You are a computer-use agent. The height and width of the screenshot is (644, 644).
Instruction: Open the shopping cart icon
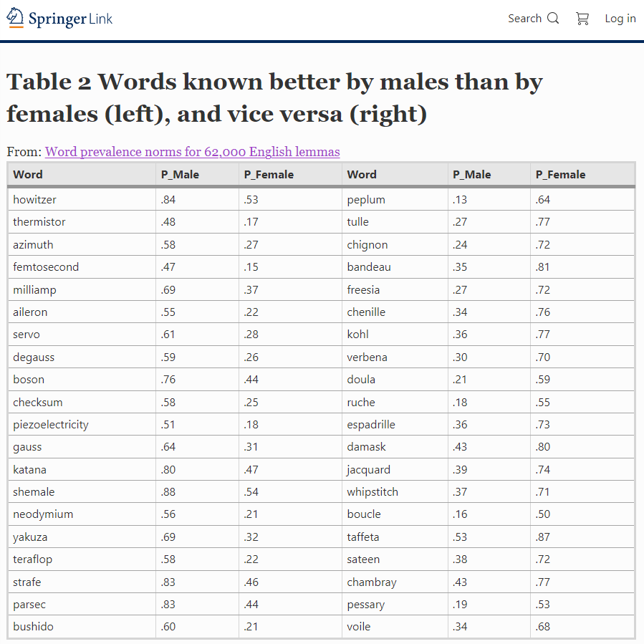pos(582,19)
